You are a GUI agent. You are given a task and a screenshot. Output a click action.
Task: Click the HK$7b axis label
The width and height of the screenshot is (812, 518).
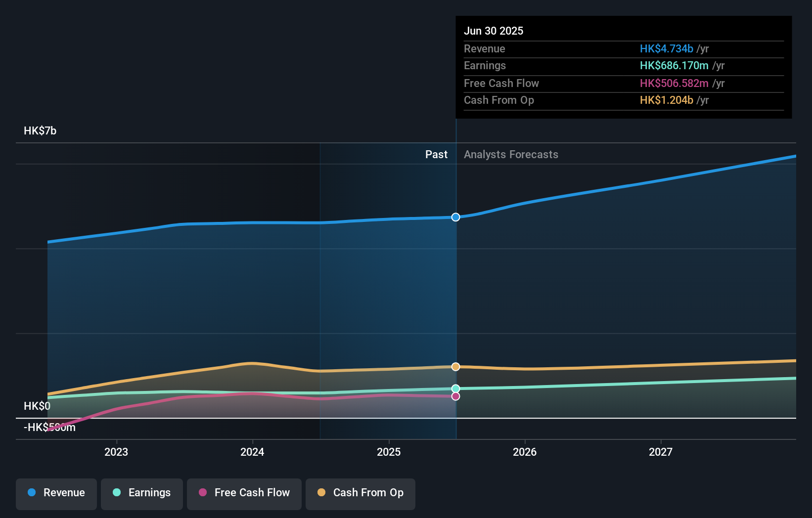(x=40, y=131)
